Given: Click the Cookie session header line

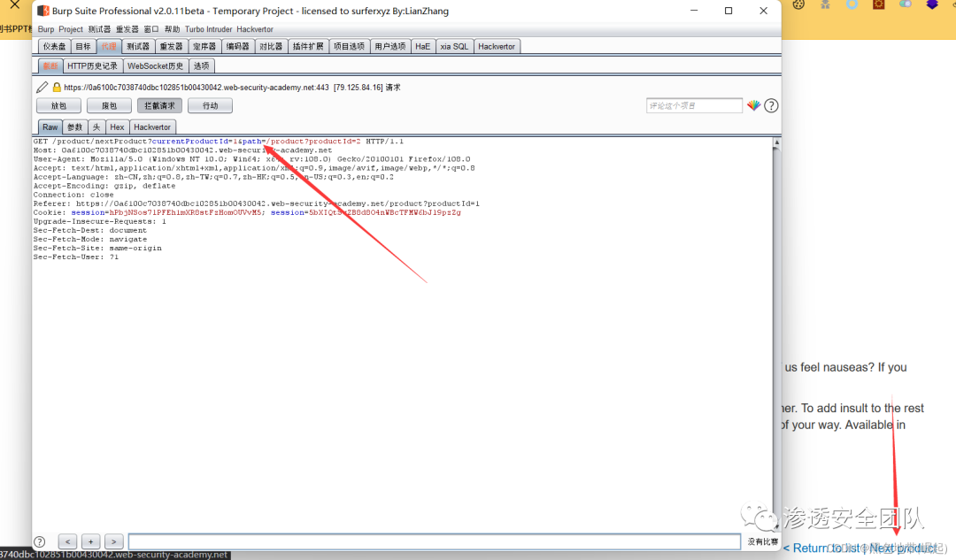Looking at the screenshot, I should pyautogui.click(x=247, y=212).
